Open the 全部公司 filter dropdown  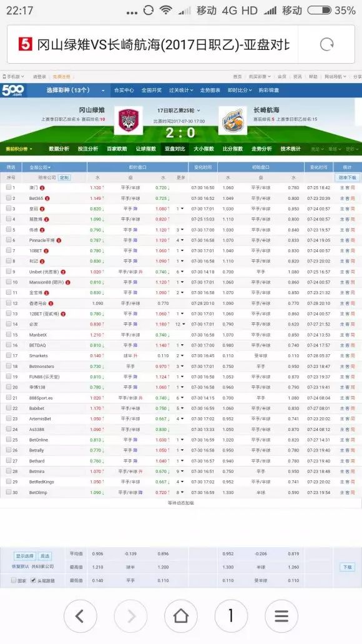coord(40,167)
